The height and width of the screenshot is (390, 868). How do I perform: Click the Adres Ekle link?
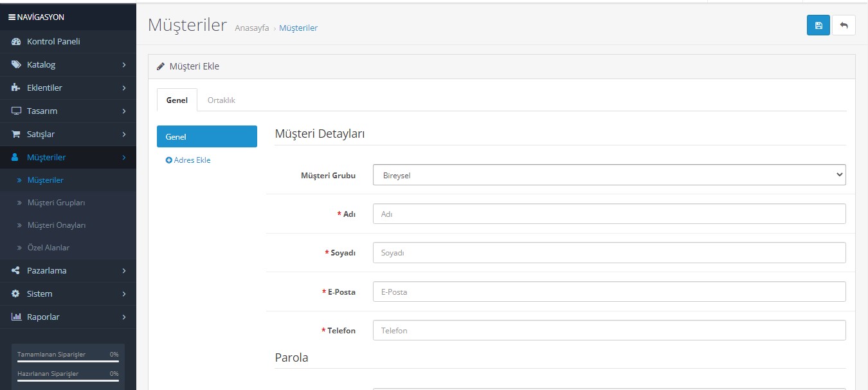point(188,160)
